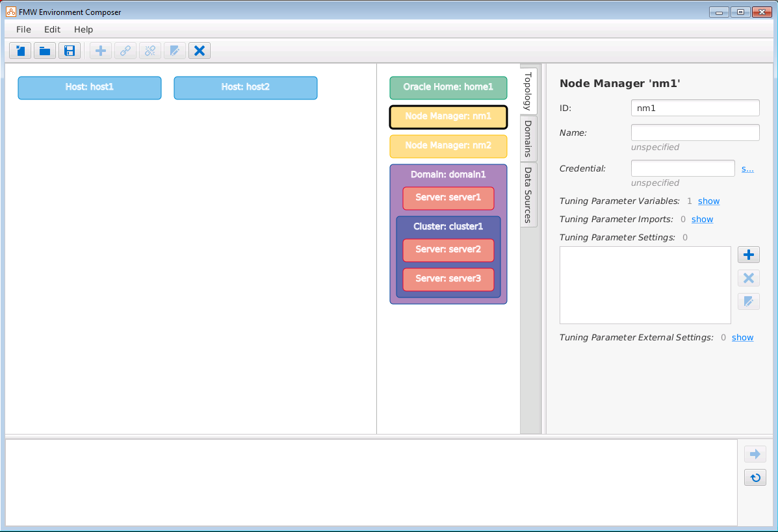Select the Host: host1 block
Screen dimensions: 778x532
coord(90,88)
